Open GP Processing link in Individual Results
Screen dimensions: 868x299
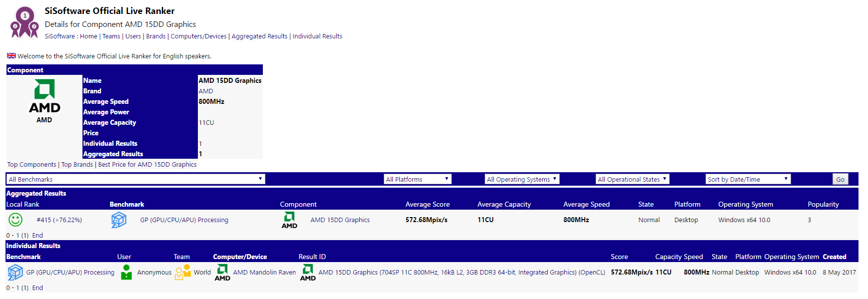(x=70, y=272)
